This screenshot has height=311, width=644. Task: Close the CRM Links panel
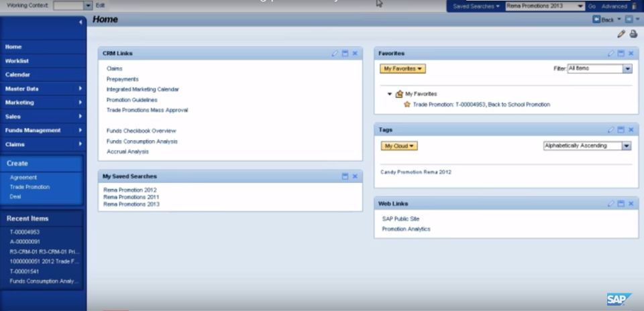point(355,54)
